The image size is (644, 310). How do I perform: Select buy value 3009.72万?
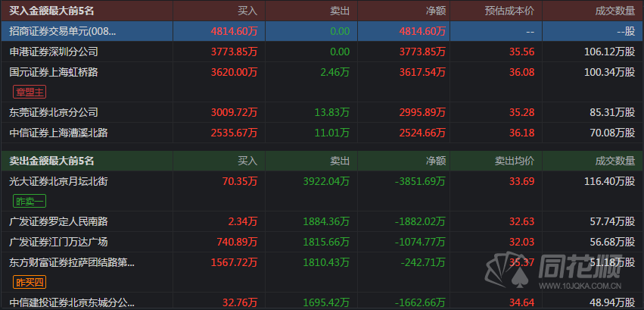pos(234,112)
